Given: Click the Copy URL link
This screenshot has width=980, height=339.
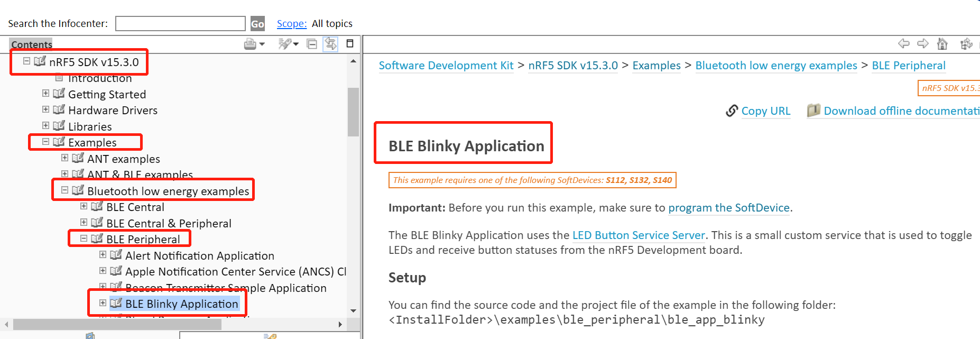Looking at the screenshot, I should click(766, 111).
